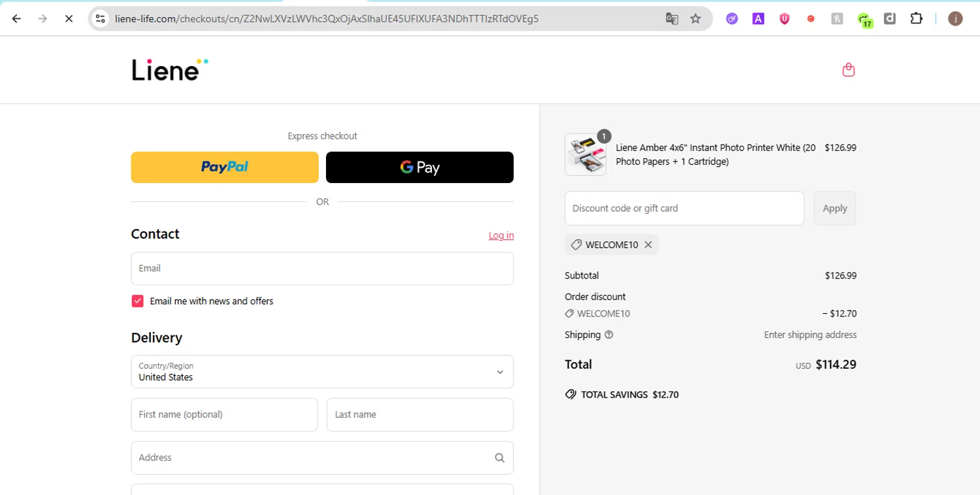Click the 'Express checkout' label
980x495 pixels.
322,136
